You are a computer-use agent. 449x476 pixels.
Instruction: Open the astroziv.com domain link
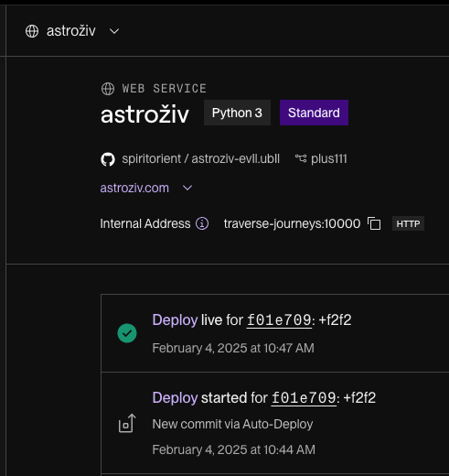tap(134, 188)
